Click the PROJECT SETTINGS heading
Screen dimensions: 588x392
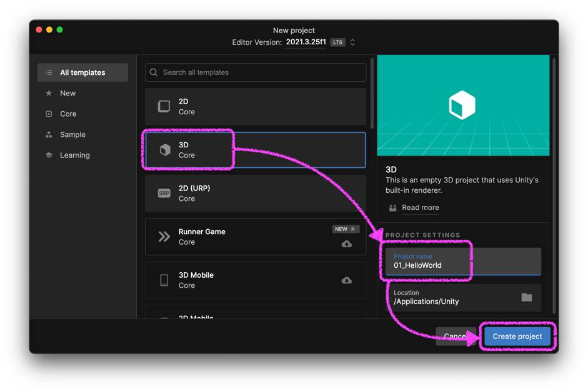tap(422, 235)
